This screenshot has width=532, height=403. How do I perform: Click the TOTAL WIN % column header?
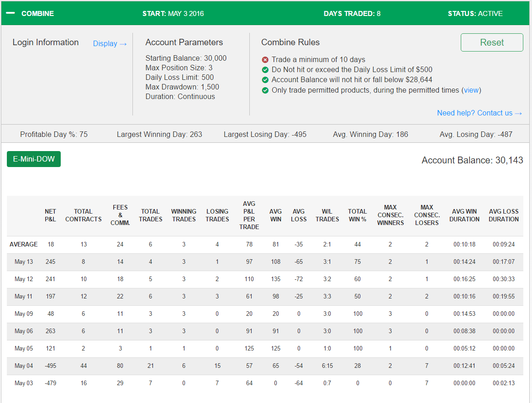(357, 215)
